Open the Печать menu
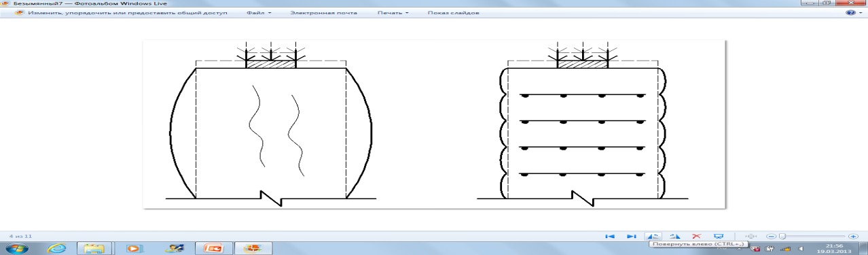This screenshot has width=868, height=255. click(x=393, y=13)
